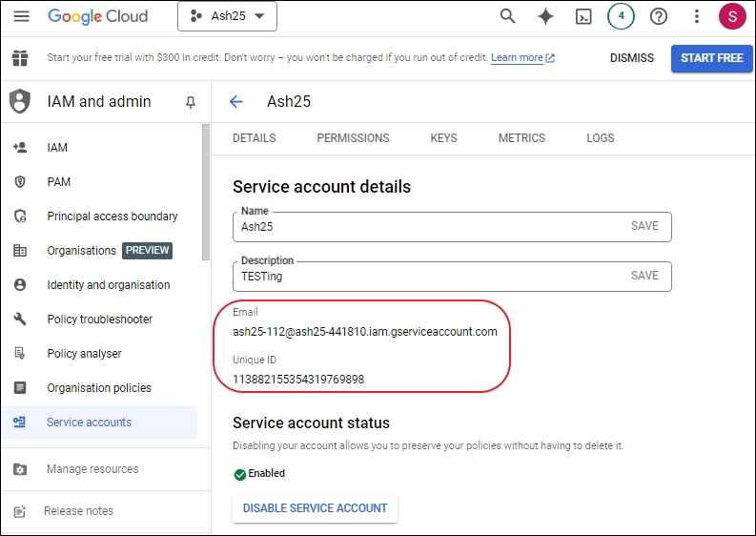Edit the Description field containing TESTing
Image resolution: width=756 pixels, height=536 pixels.
pos(452,277)
